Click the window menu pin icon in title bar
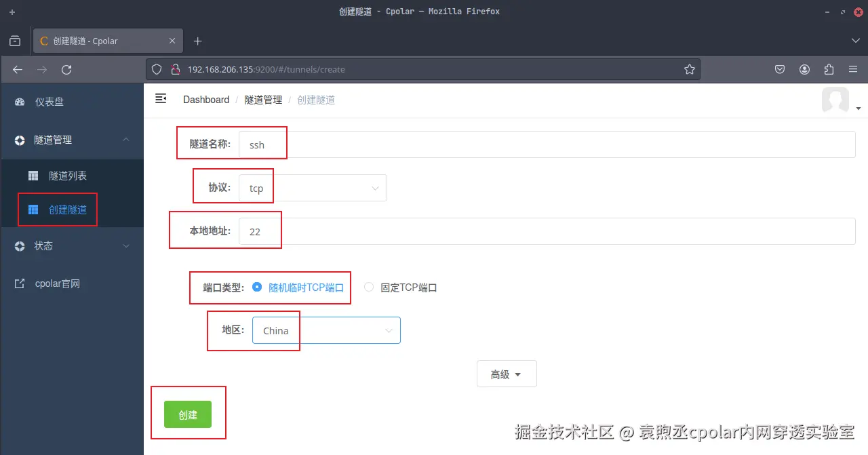This screenshot has width=868, height=455. point(12,12)
